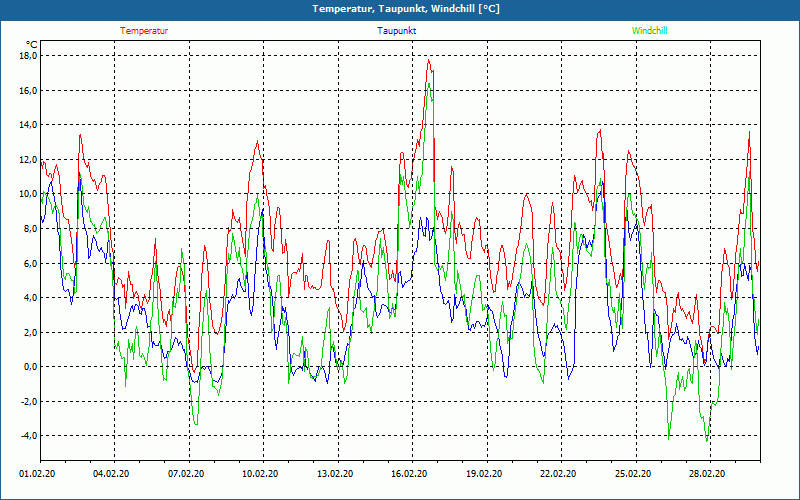800x500 pixels.
Task: Click the 01.02.20 date label
Action: tap(37, 474)
